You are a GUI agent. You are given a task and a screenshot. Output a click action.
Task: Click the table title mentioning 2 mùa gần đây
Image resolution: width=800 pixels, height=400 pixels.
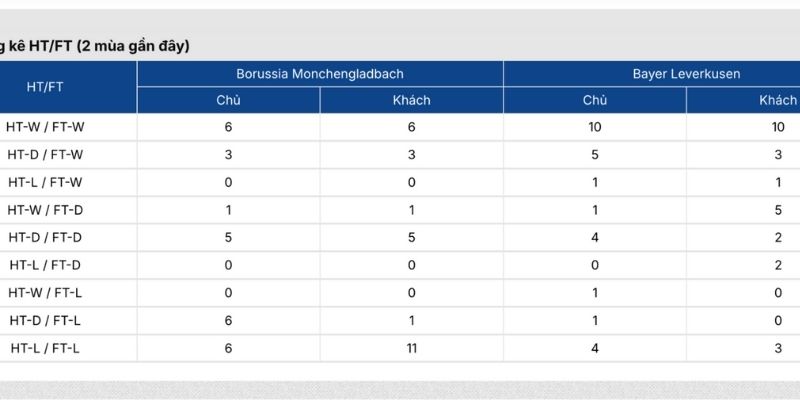click(95, 45)
